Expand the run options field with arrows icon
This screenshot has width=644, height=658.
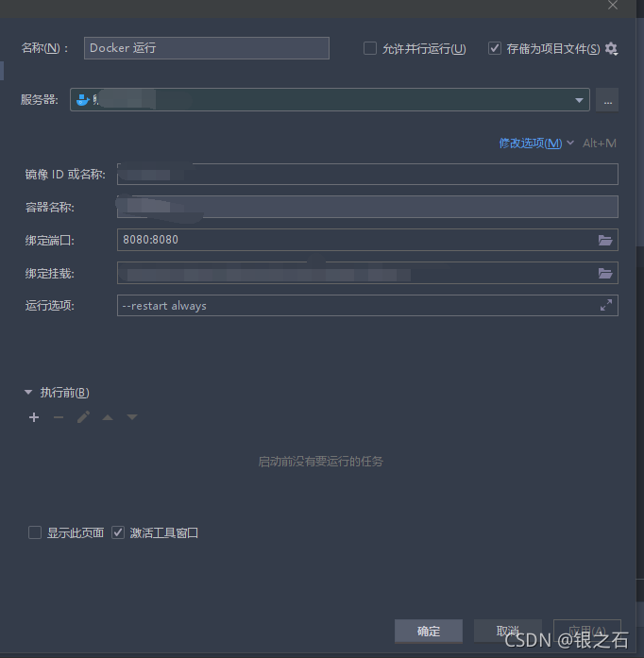[x=606, y=305]
